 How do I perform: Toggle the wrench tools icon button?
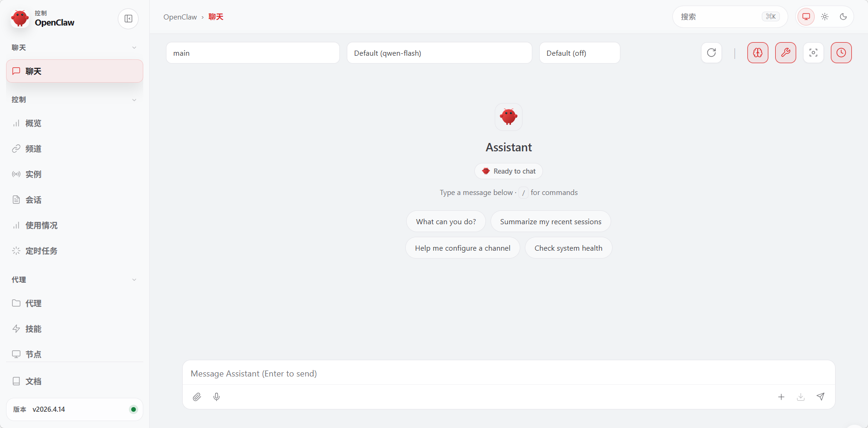coord(785,52)
